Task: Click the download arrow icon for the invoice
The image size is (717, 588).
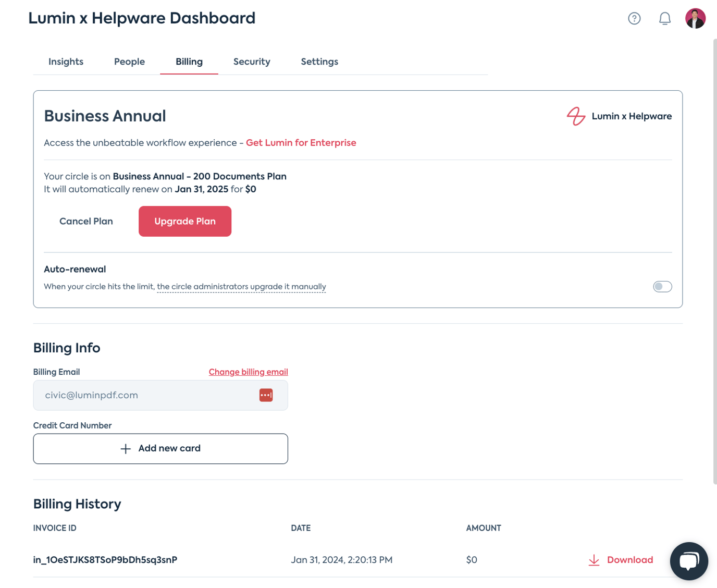Action: point(594,560)
